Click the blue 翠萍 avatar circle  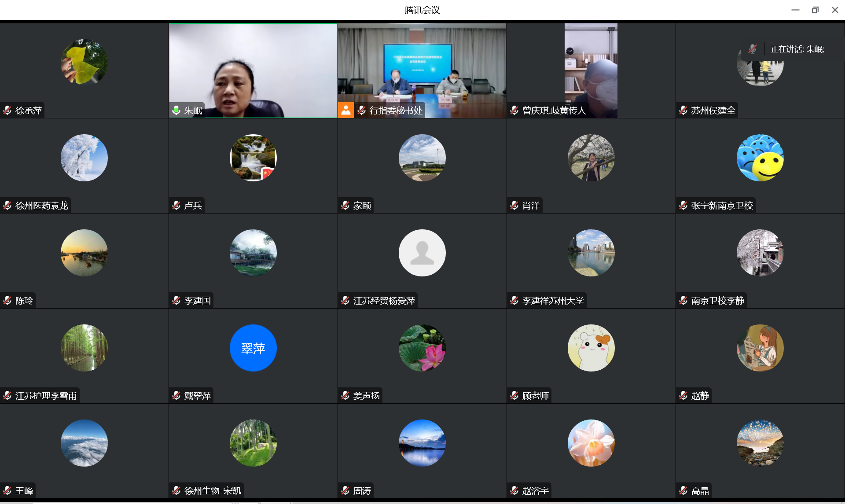click(253, 348)
